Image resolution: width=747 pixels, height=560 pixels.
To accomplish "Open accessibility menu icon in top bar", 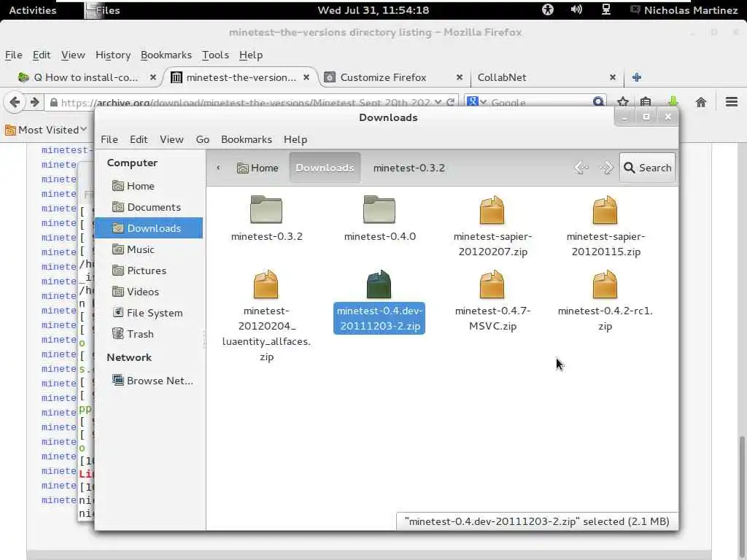I will pyautogui.click(x=548, y=9).
